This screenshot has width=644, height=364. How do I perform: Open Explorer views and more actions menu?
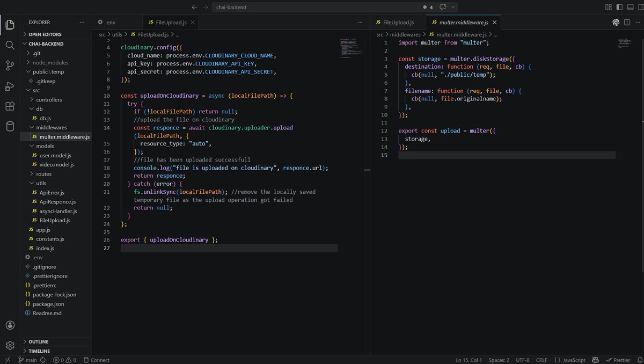(82, 22)
